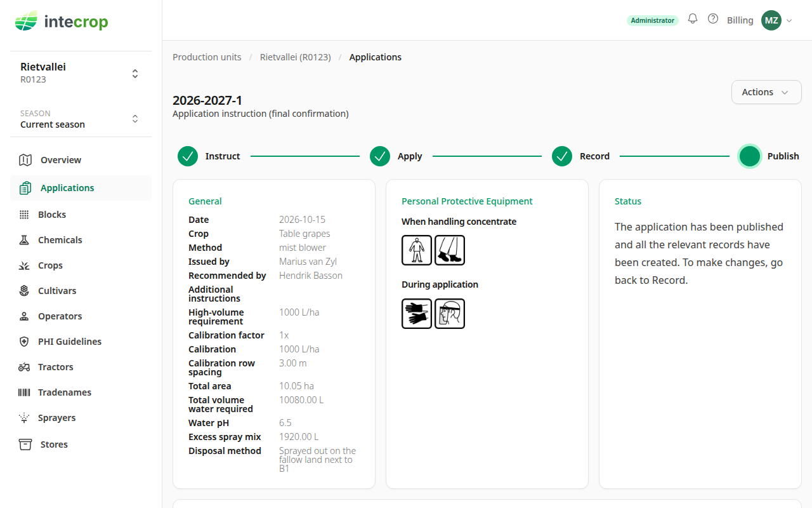Screen dimensions: 812x508
Task: Click the Overview map icon
Action: click(x=25, y=160)
